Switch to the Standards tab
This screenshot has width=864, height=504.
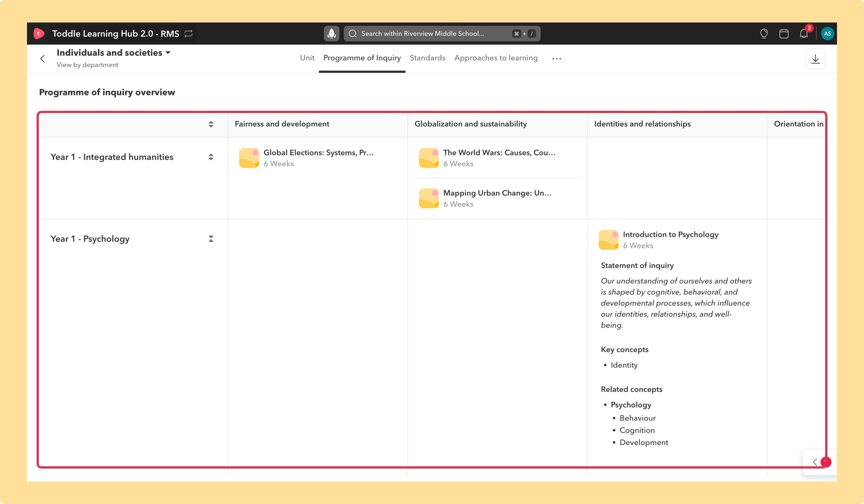tap(427, 58)
